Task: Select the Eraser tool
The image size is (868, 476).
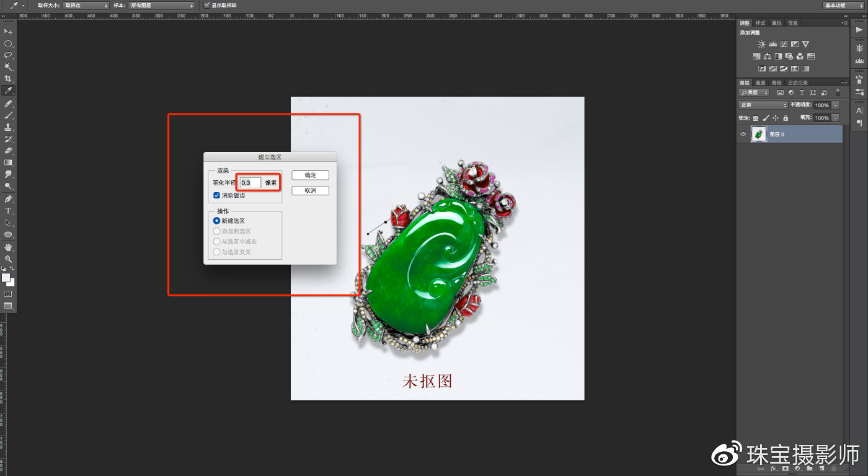Action: 8,151
